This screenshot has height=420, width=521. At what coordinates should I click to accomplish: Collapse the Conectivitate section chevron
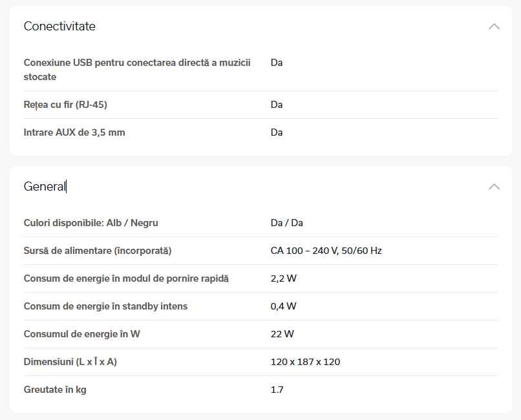pos(494,26)
